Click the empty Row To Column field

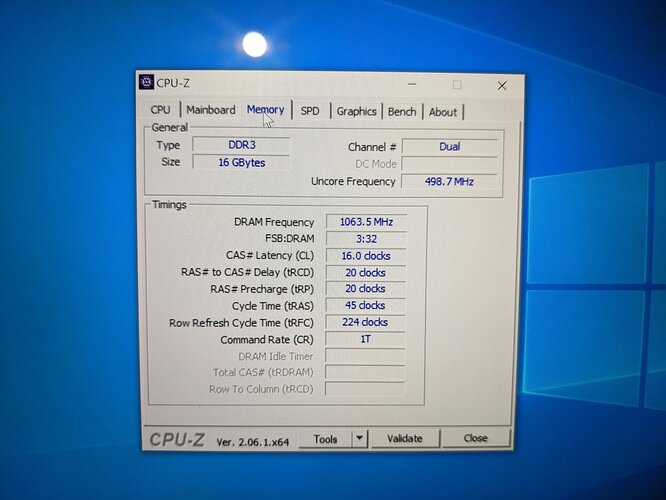(x=365, y=388)
